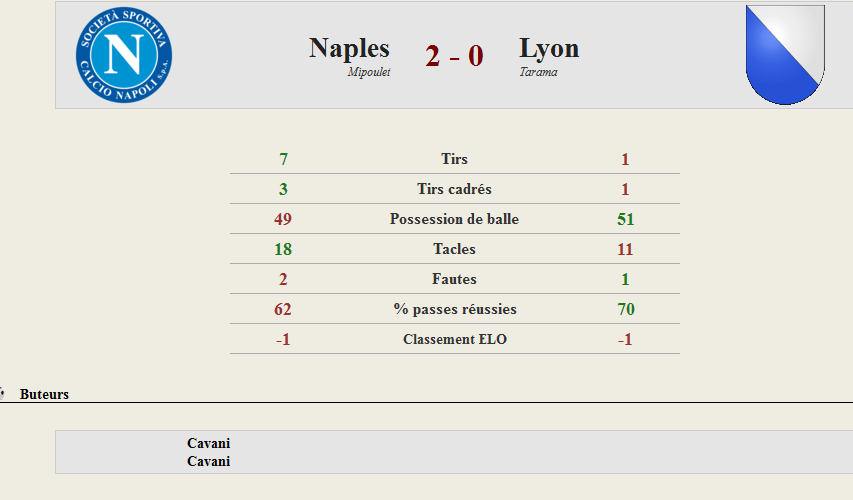The height and width of the screenshot is (500, 853).
Task: Select manager name Mipoulet
Action: pyautogui.click(x=369, y=72)
